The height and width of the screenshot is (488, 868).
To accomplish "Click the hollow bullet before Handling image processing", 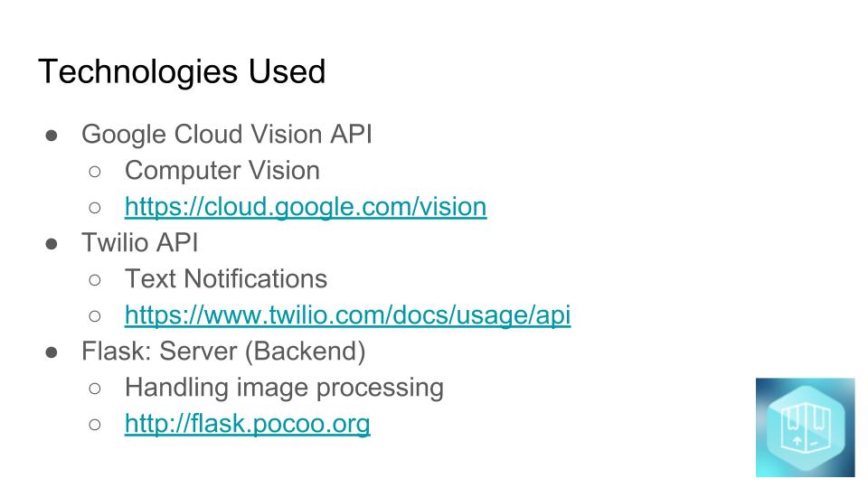I will [96, 389].
